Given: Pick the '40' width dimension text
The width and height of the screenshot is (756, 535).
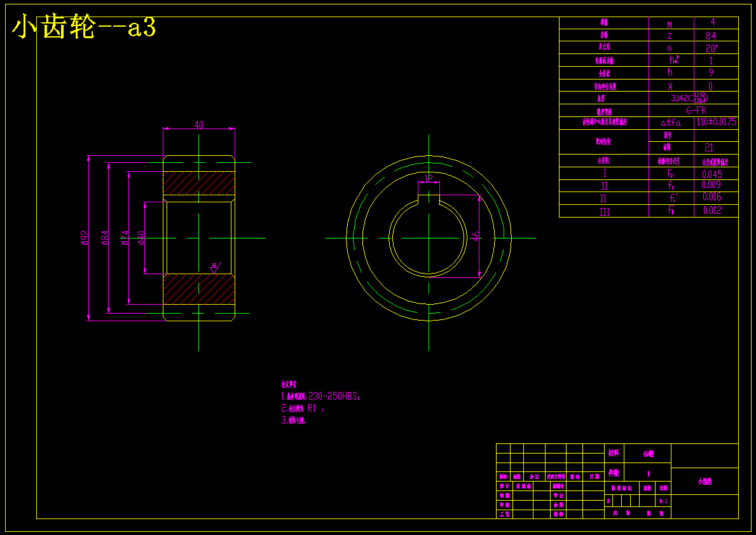Looking at the screenshot, I should tap(198, 125).
